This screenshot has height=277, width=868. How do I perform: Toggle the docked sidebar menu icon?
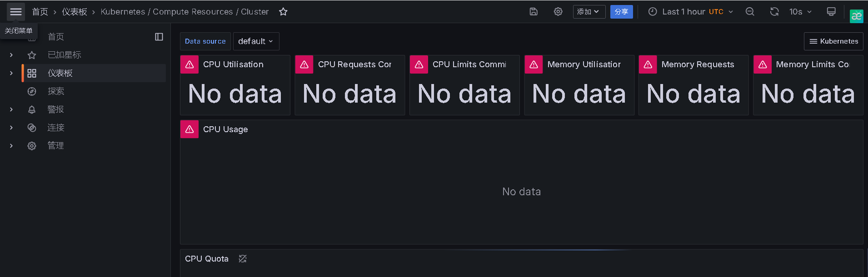159,37
